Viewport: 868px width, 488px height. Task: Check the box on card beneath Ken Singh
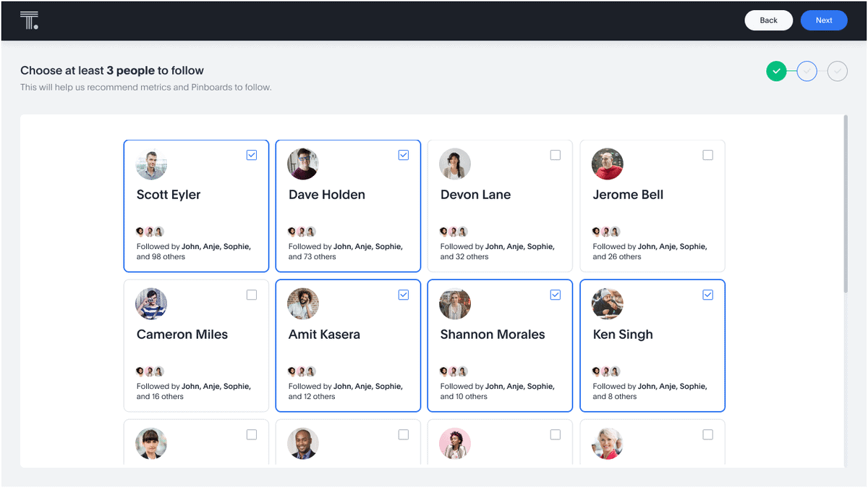click(x=708, y=434)
